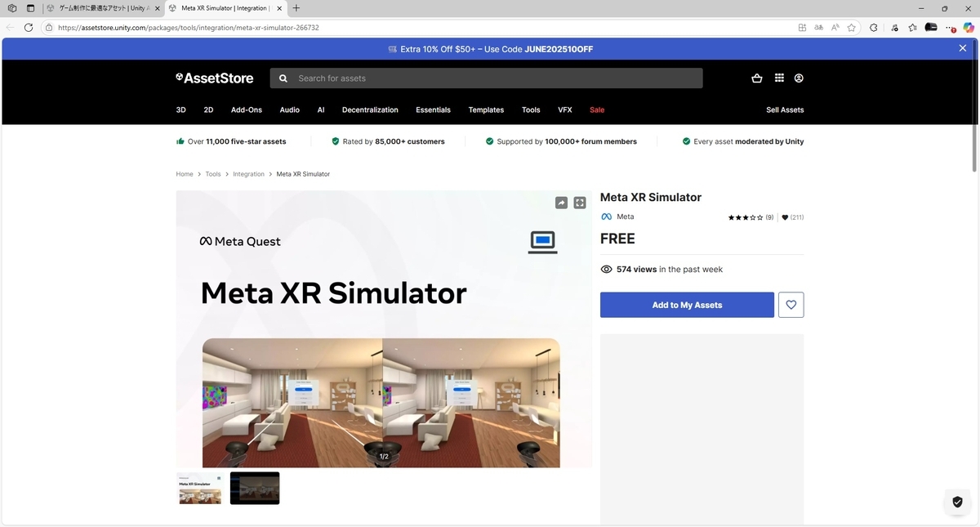Click the Add to My Assets button
980x527 pixels.
(687, 304)
